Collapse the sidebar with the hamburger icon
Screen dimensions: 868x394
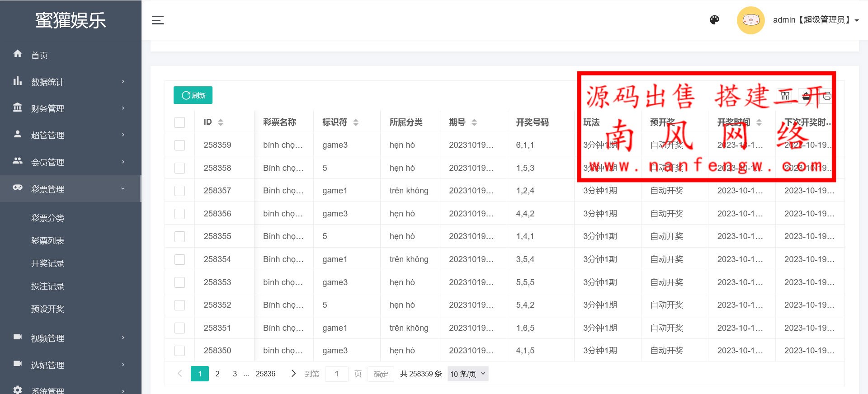(x=157, y=20)
